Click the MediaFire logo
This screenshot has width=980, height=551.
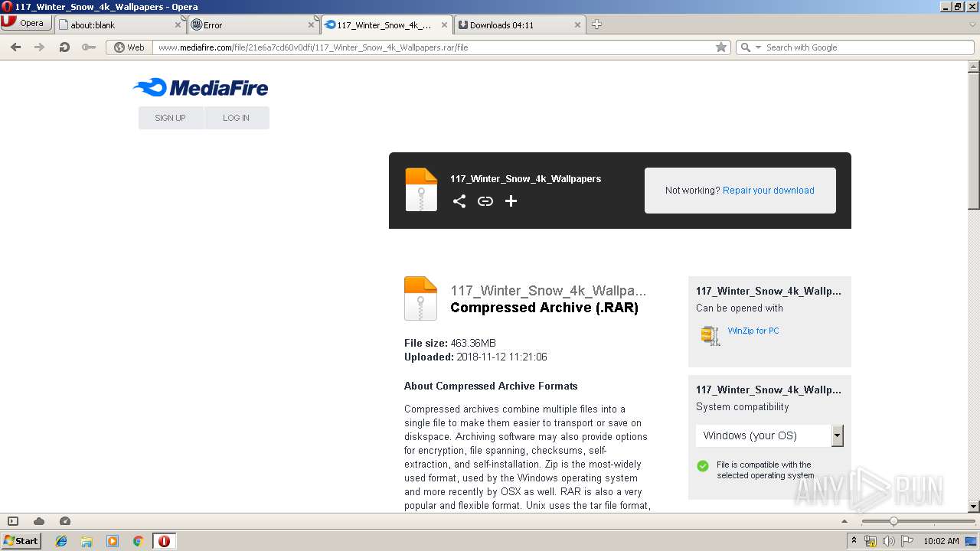click(x=201, y=87)
